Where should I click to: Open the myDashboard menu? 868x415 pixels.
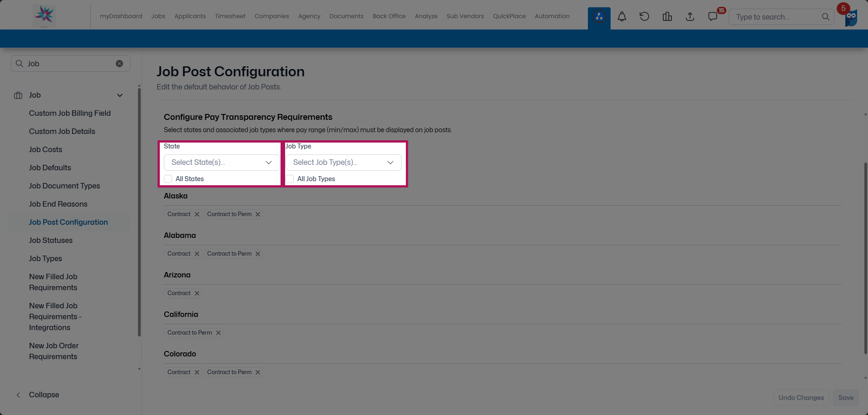click(x=121, y=16)
